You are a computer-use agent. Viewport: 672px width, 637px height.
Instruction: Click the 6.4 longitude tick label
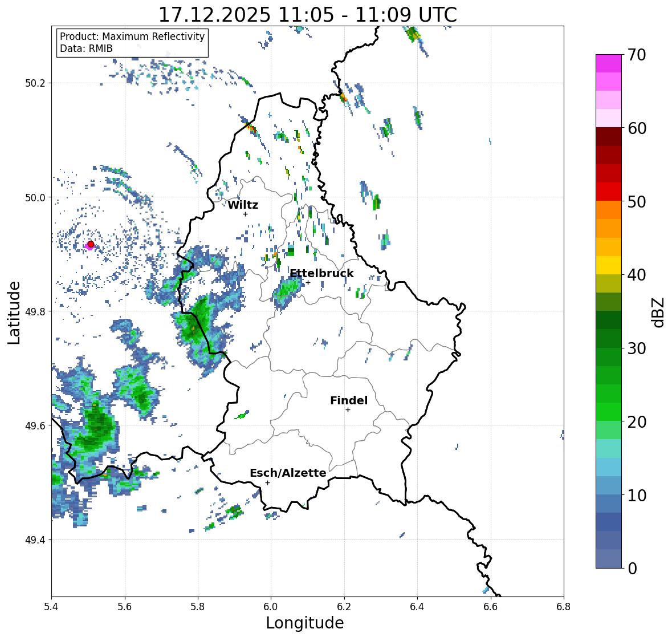click(x=417, y=606)
